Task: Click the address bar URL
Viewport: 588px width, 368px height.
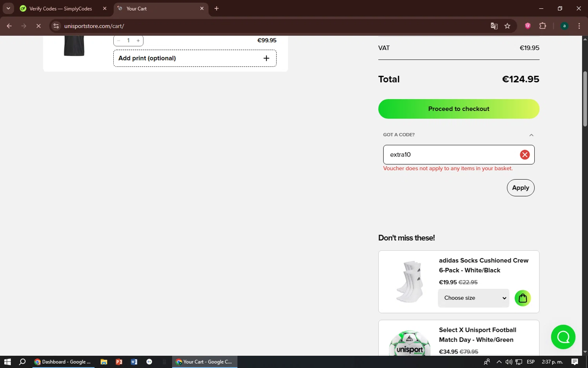Action: tap(94, 26)
